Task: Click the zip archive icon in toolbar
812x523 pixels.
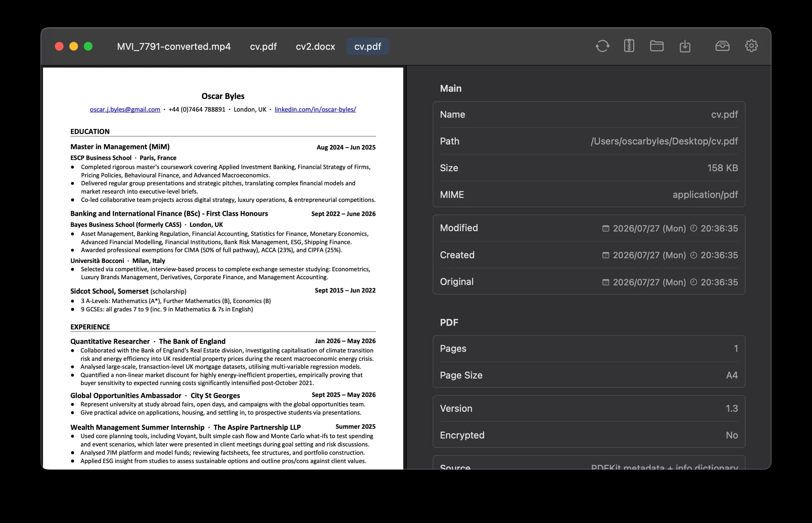Action: point(629,46)
